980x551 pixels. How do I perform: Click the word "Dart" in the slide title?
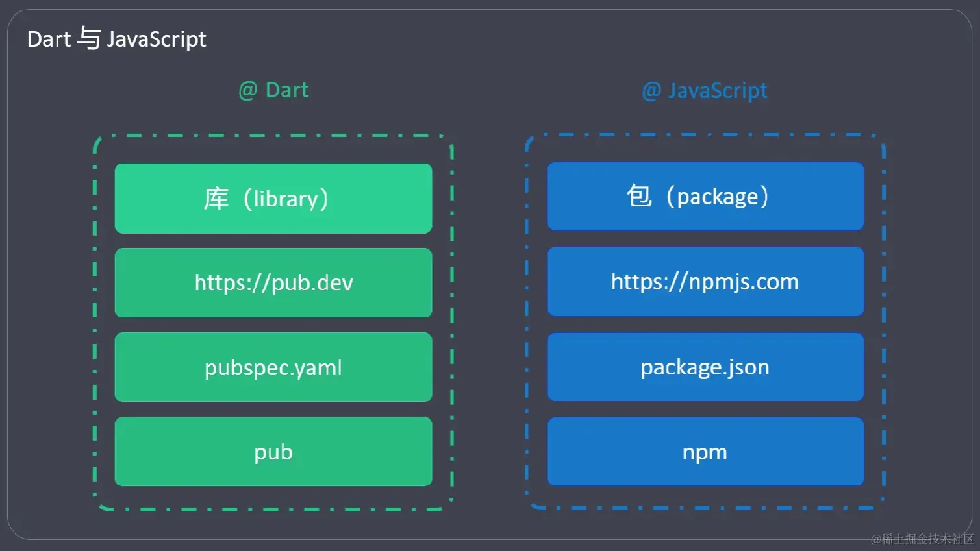point(49,40)
